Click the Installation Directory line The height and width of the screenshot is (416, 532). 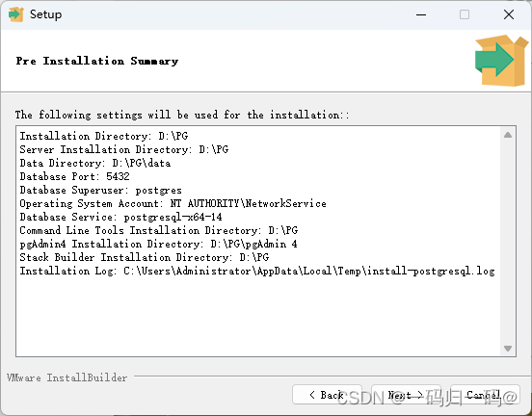(104, 136)
